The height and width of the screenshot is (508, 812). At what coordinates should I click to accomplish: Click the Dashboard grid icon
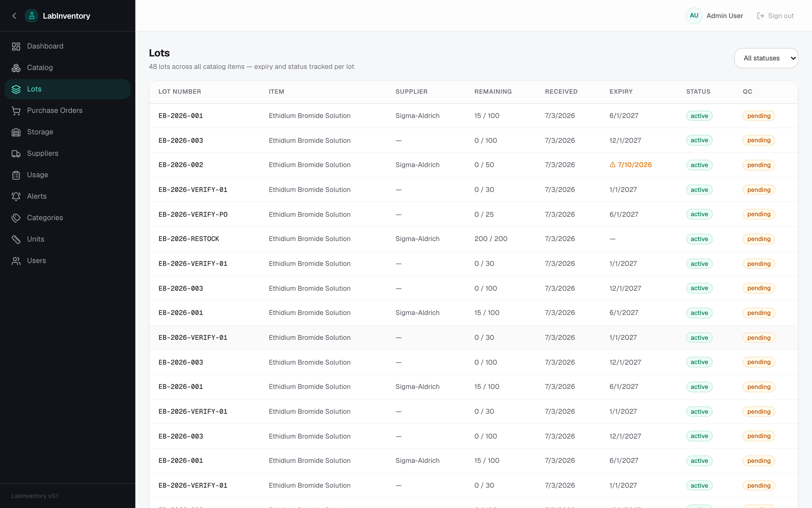coord(16,46)
